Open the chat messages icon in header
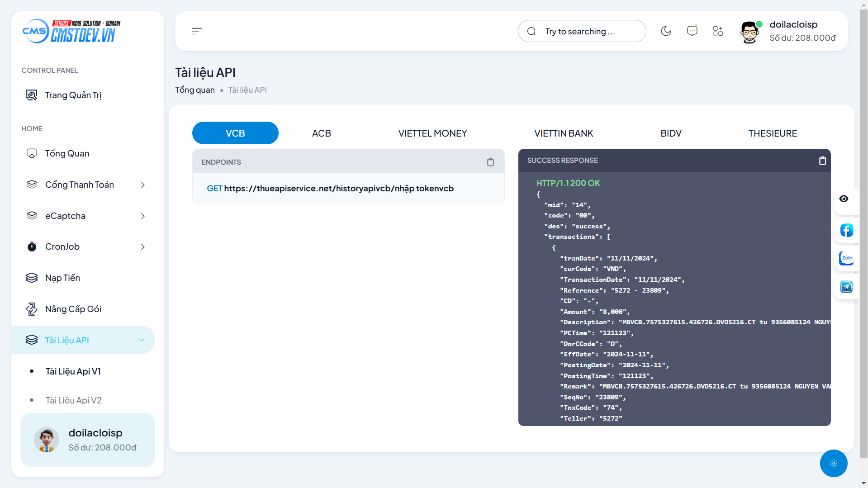Screen dimensions: 868x488 click(x=692, y=31)
